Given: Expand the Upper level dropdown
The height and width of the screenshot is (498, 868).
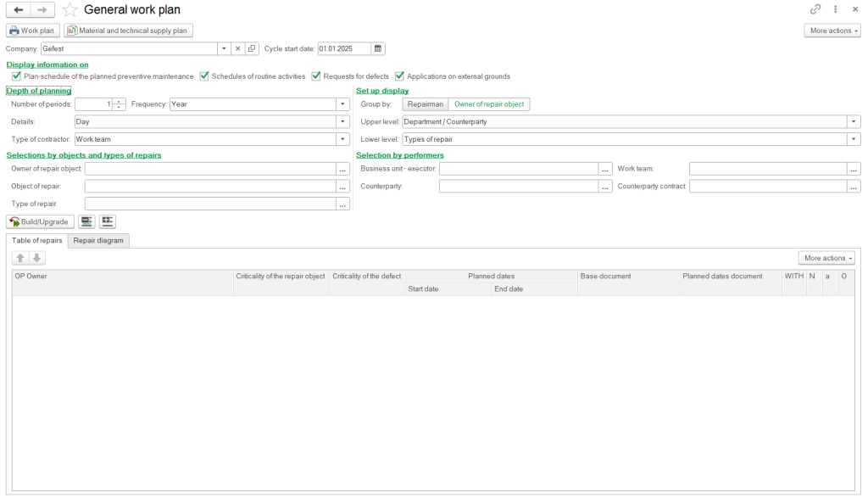Looking at the screenshot, I should click(x=854, y=122).
